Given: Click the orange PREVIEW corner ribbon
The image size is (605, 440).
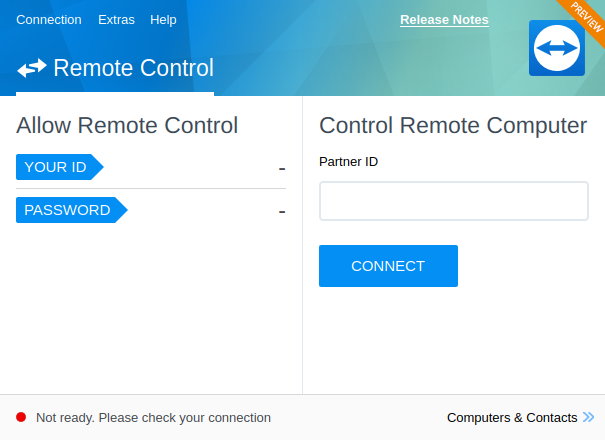Looking at the screenshot, I should tap(586, 17).
